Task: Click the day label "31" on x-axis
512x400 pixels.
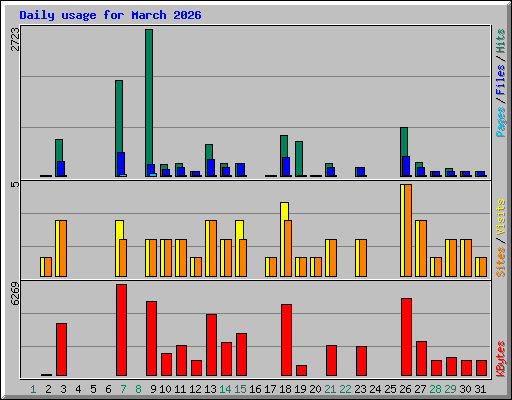Action: pyautogui.click(x=480, y=389)
